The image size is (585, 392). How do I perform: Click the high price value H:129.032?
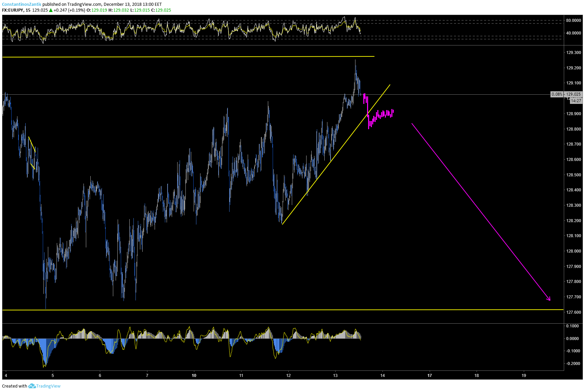coord(119,10)
